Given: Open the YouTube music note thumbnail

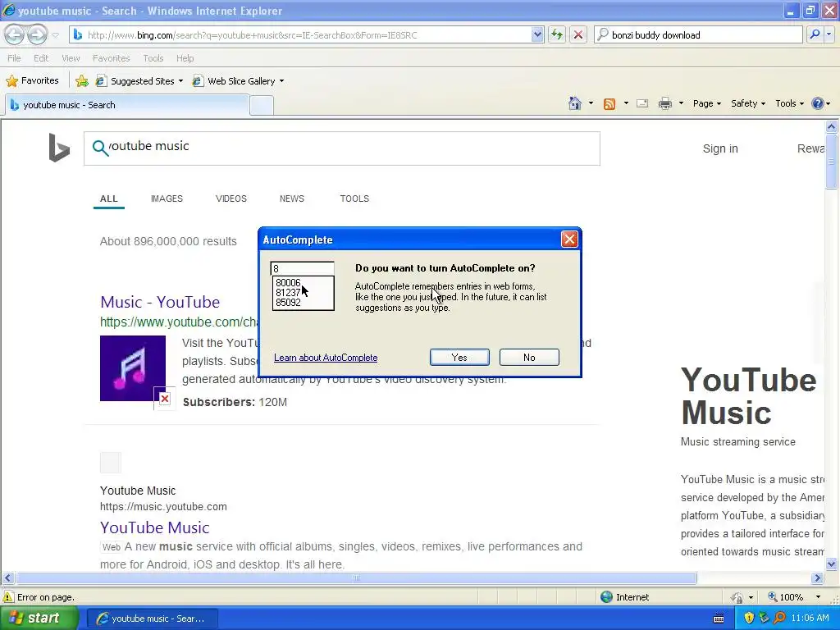Looking at the screenshot, I should [x=133, y=368].
